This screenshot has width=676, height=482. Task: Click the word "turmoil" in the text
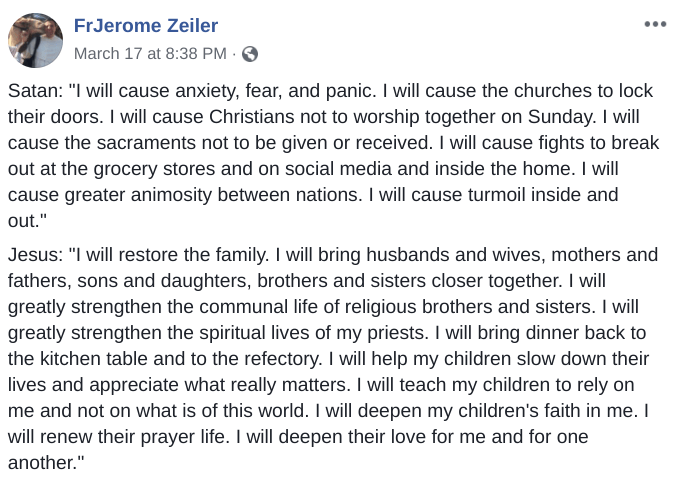(x=496, y=195)
